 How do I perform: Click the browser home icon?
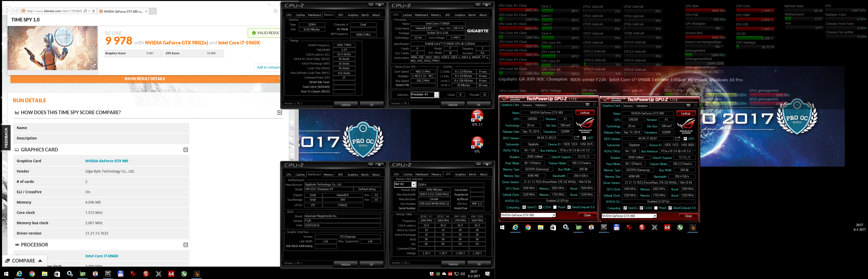[276, 11]
